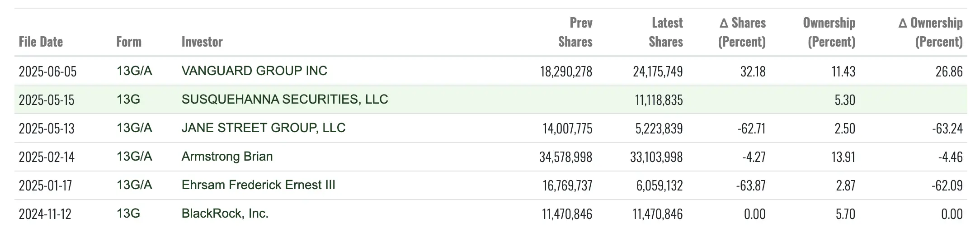Open SUSQUEHANNA SECURITIES, LLC investor page

coord(285,100)
